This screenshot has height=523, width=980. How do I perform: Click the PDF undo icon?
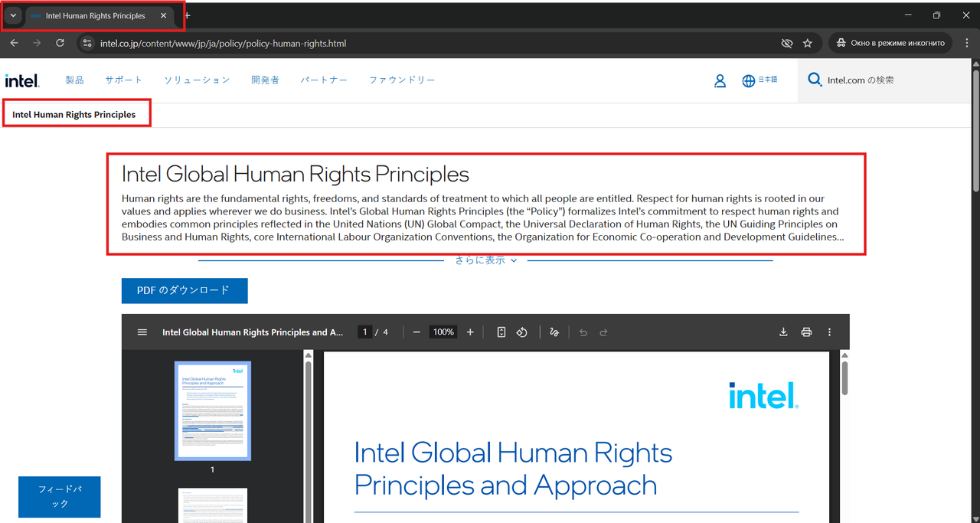tap(583, 332)
